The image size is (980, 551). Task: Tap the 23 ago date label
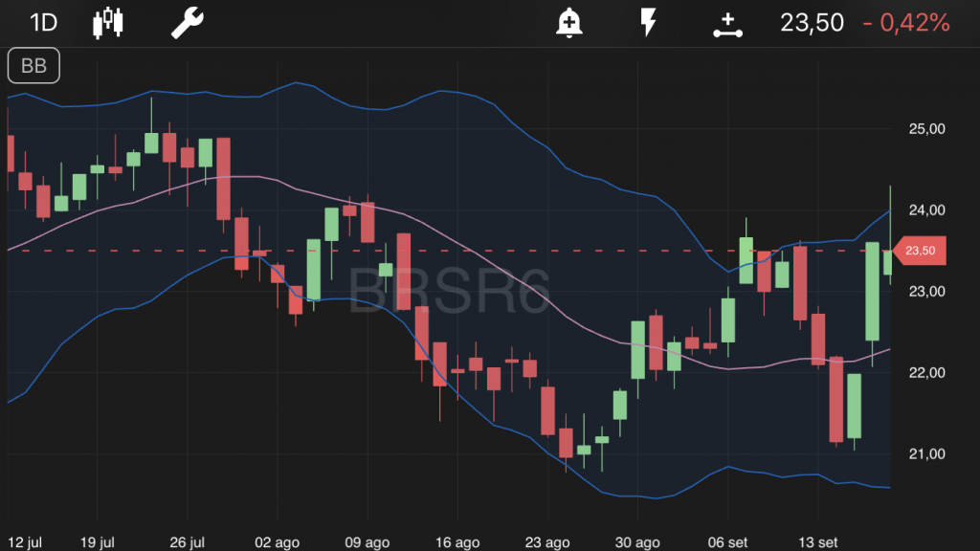[x=546, y=542]
